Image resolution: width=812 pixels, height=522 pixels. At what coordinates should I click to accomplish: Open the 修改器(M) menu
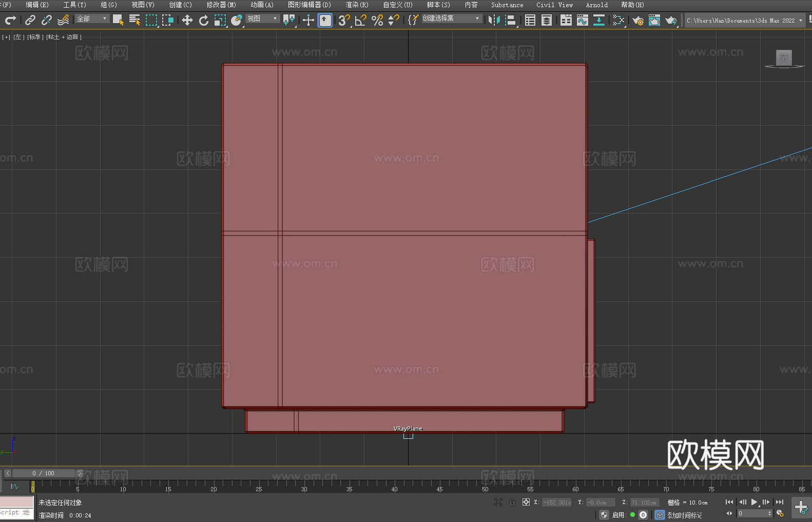point(221,5)
